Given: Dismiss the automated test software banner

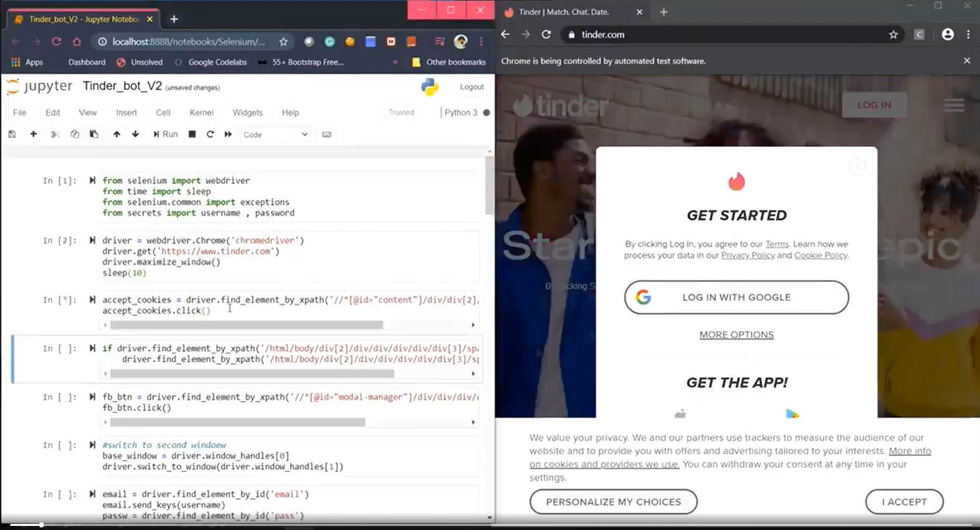Looking at the screenshot, I should [967, 60].
